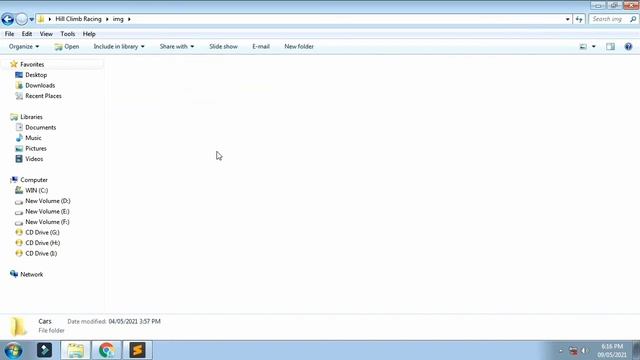Click the E-mail toolbar button
640x360 pixels.
click(x=261, y=47)
